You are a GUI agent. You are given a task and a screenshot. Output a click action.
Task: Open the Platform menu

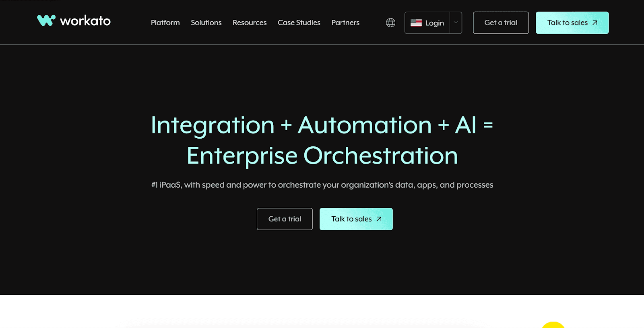pos(165,23)
